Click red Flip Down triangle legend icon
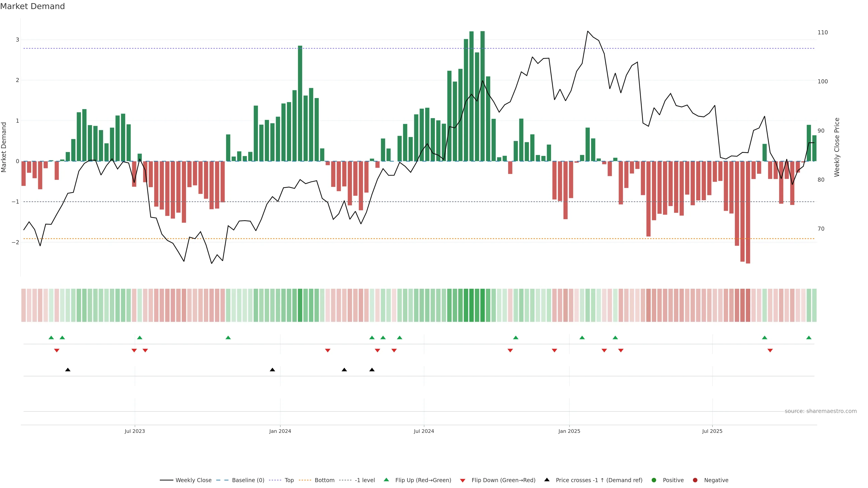 [x=463, y=480]
